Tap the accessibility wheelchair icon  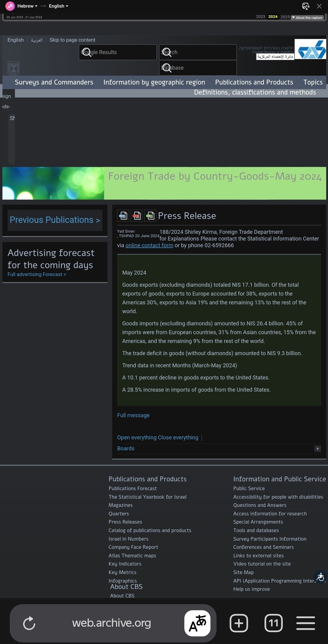(x=320, y=577)
